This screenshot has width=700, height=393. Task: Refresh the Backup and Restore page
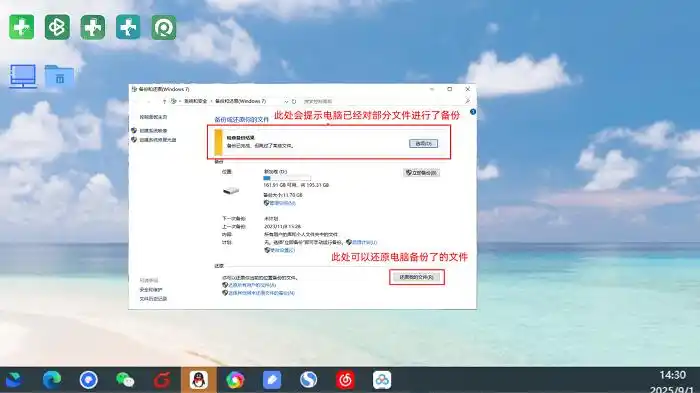pos(294,101)
